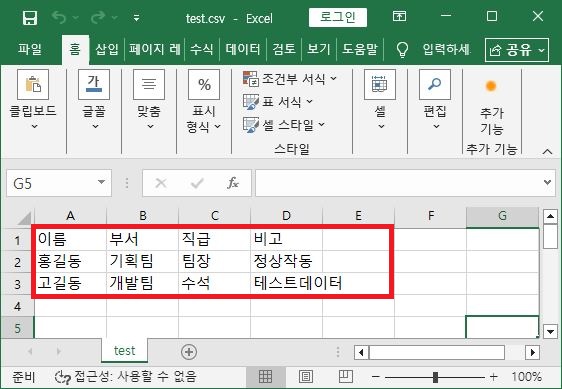The width and height of the screenshot is (562, 389).
Task: Click the 추가 기능 add-ins orange icon
Action: [491, 86]
